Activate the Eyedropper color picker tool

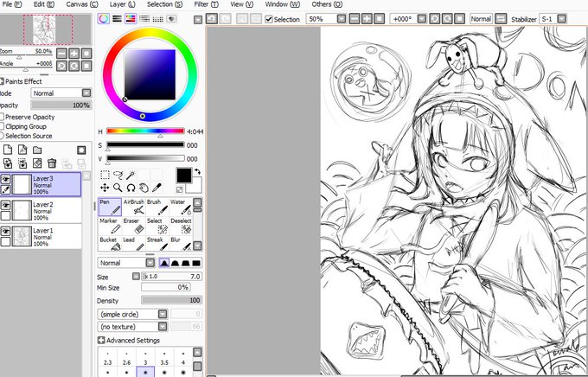coord(157,188)
